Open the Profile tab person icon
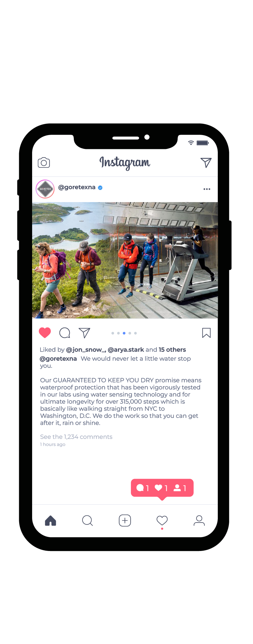The image size is (253, 644). (x=199, y=520)
